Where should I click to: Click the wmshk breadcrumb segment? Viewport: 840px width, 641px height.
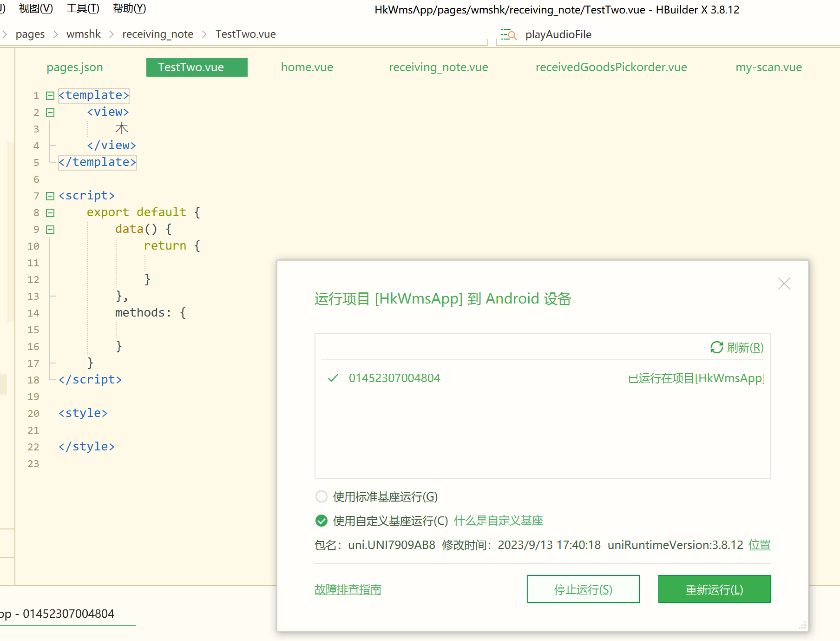point(84,34)
